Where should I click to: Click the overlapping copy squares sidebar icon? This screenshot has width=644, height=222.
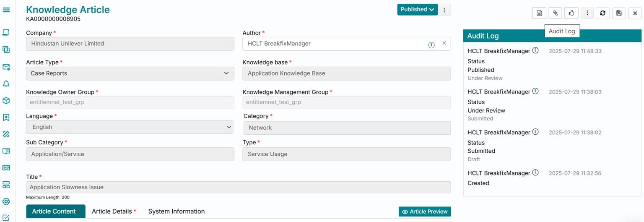tap(6, 50)
